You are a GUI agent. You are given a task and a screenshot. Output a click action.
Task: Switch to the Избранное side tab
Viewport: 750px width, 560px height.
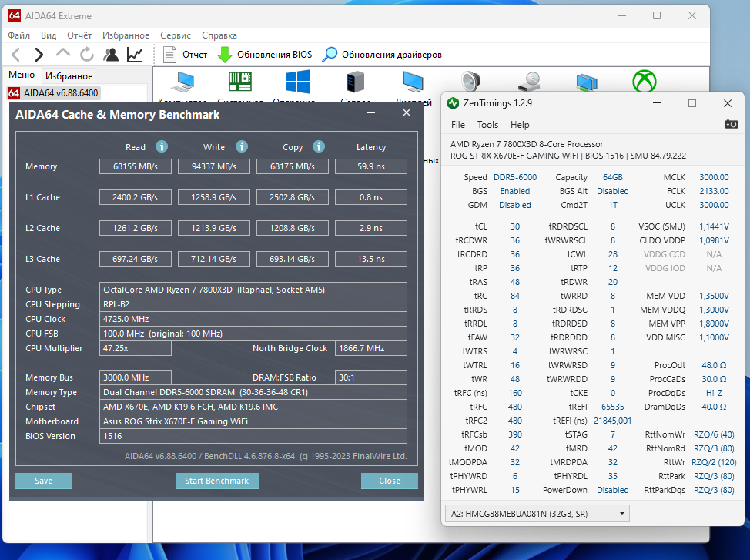(69, 76)
